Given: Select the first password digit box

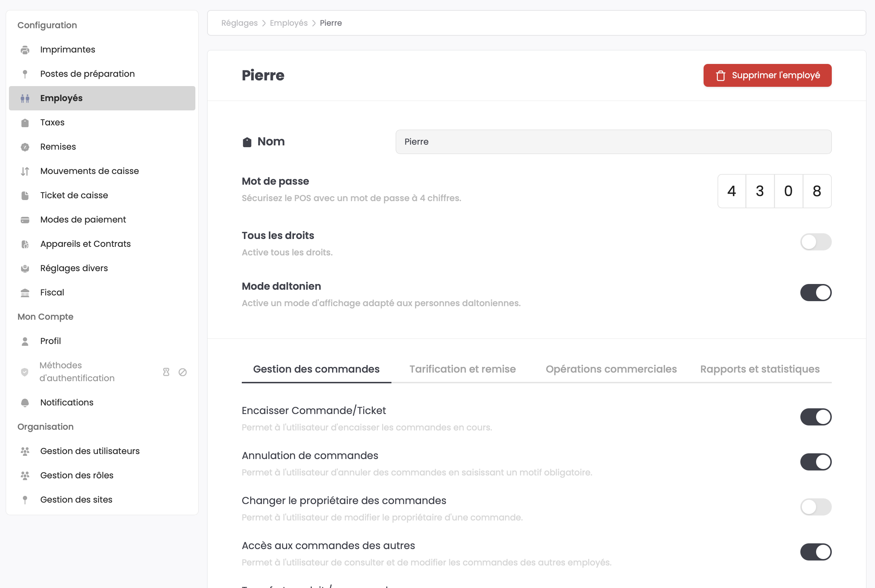Looking at the screenshot, I should point(731,191).
